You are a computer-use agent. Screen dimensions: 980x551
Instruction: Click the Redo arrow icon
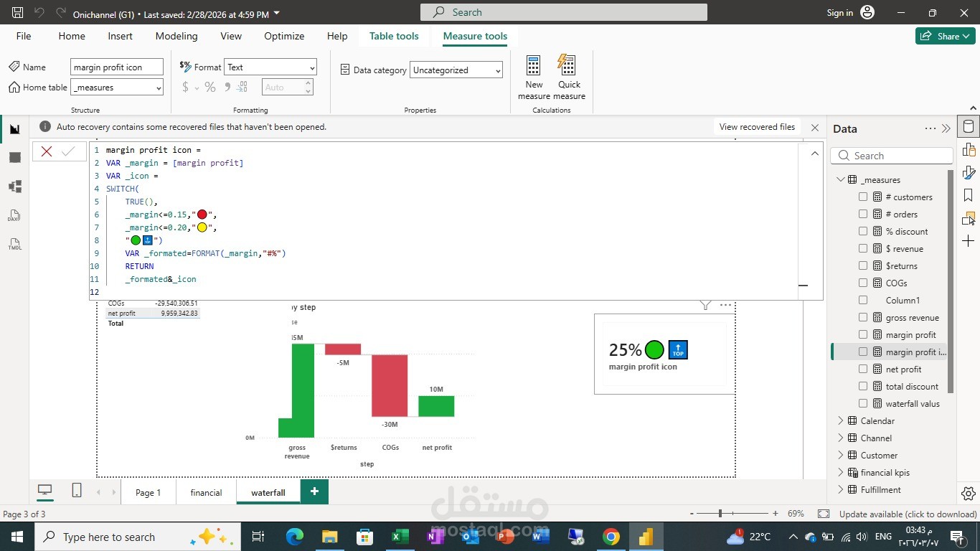point(61,13)
